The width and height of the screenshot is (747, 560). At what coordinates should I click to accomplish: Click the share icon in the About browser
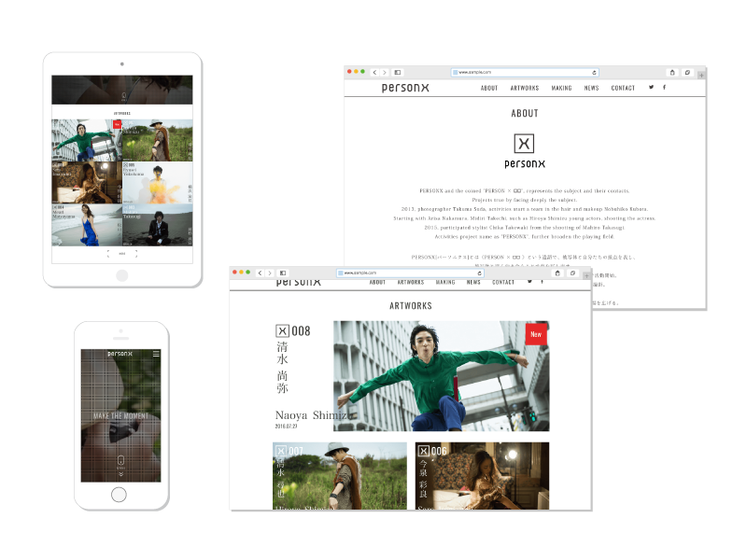(x=670, y=72)
